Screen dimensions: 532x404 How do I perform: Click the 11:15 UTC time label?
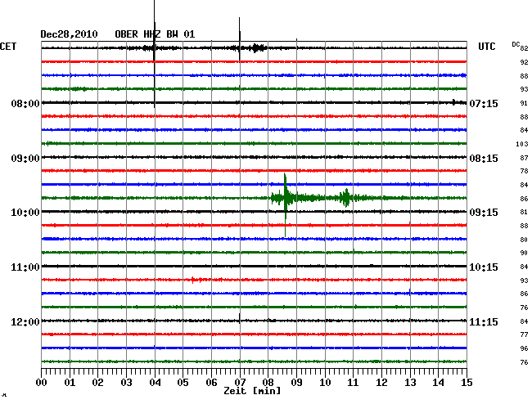[x=484, y=321]
